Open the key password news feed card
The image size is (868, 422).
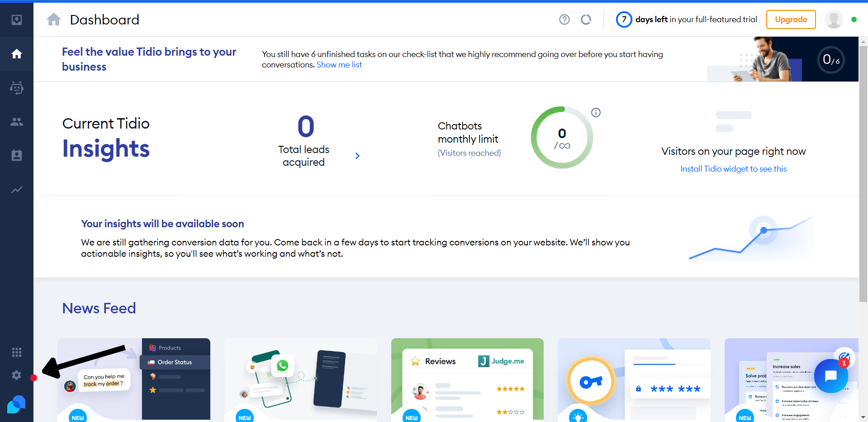(x=634, y=379)
